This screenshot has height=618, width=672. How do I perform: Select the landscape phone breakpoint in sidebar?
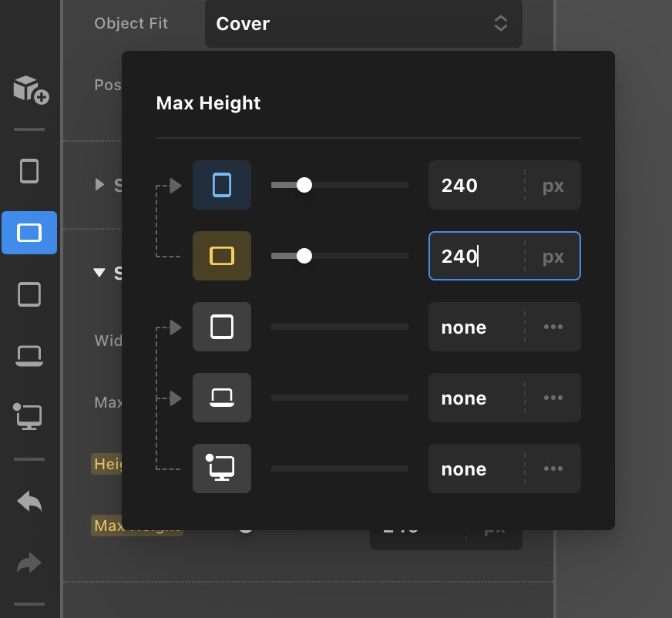coord(29,233)
